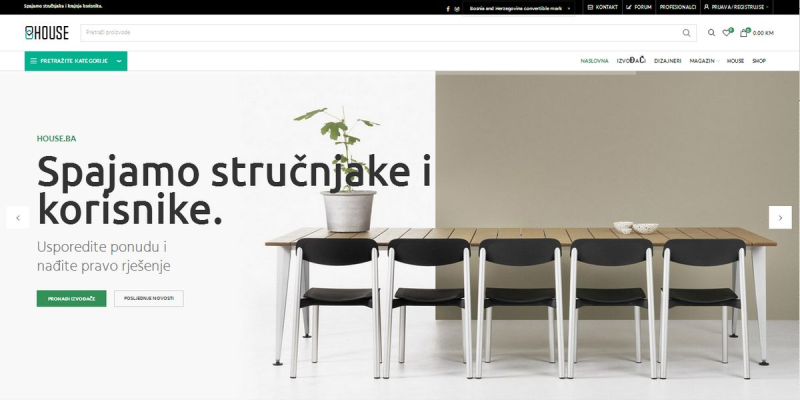Open the Instagram social link
This screenshot has width=800, height=400.
coord(457,9)
